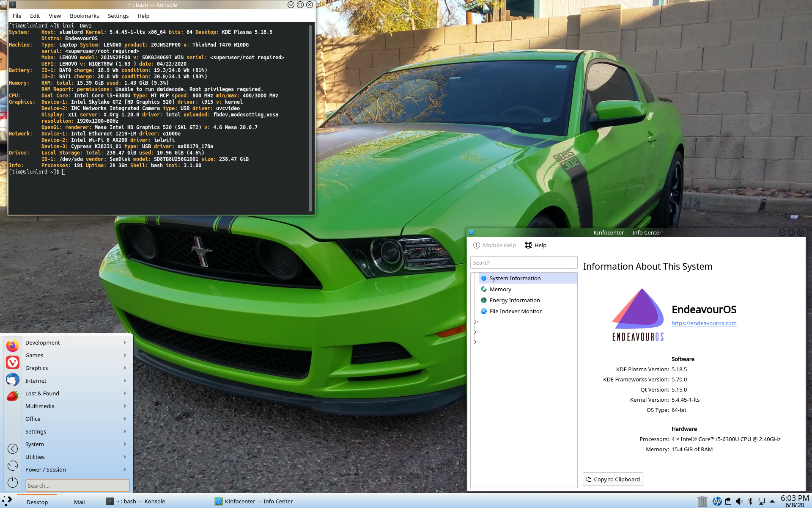Open the Plasma application launcher button
The width and height of the screenshot is (812, 508).
[7, 501]
